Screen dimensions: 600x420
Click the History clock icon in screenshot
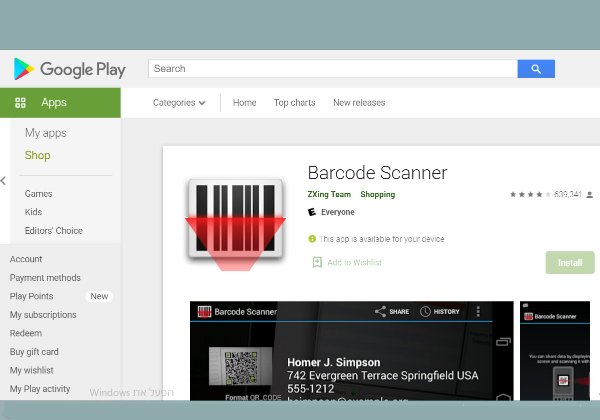(425, 312)
